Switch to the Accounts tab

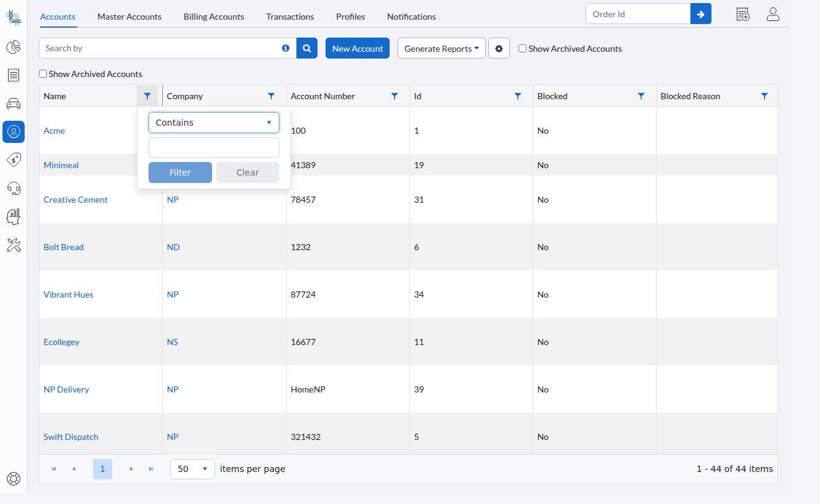point(58,17)
